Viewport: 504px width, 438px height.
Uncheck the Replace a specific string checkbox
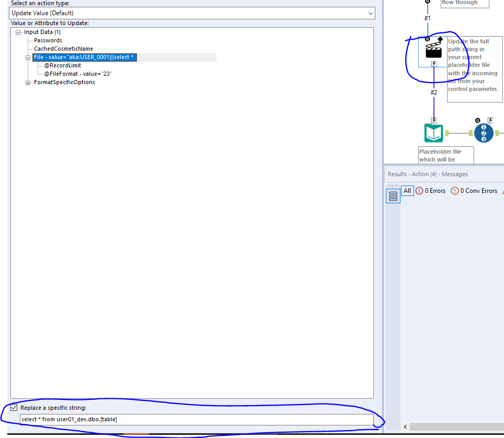tap(14, 407)
